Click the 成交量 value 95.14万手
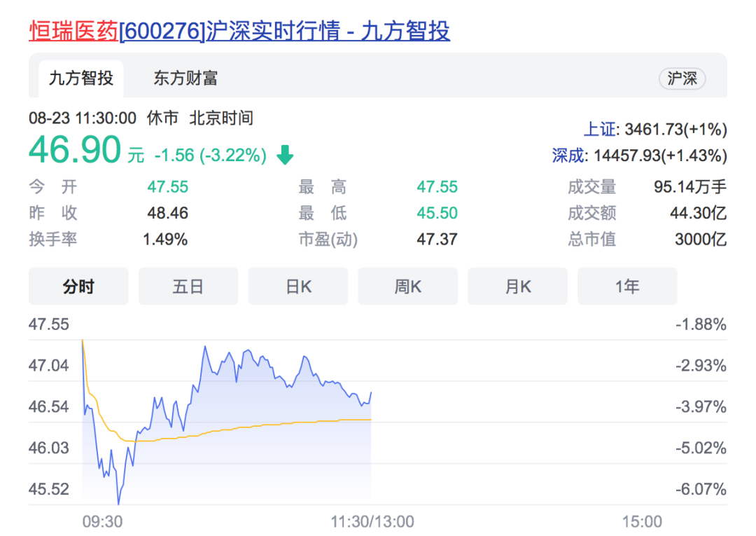 point(690,186)
